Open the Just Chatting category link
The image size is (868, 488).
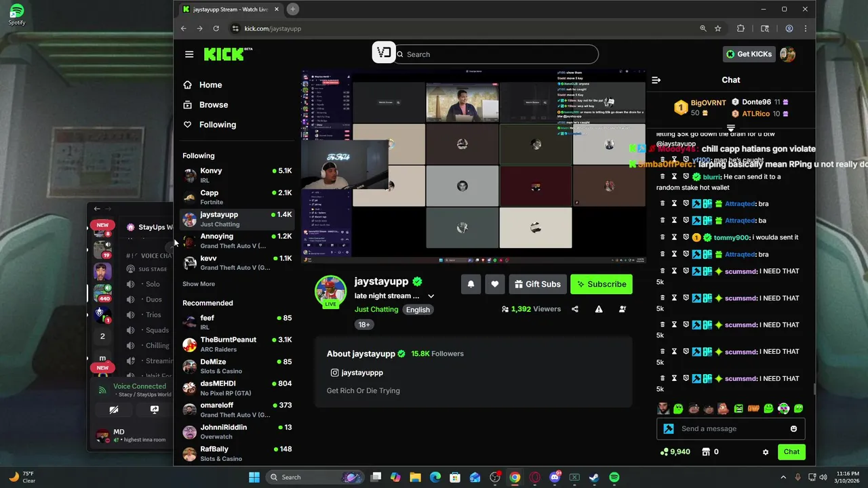(376, 310)
